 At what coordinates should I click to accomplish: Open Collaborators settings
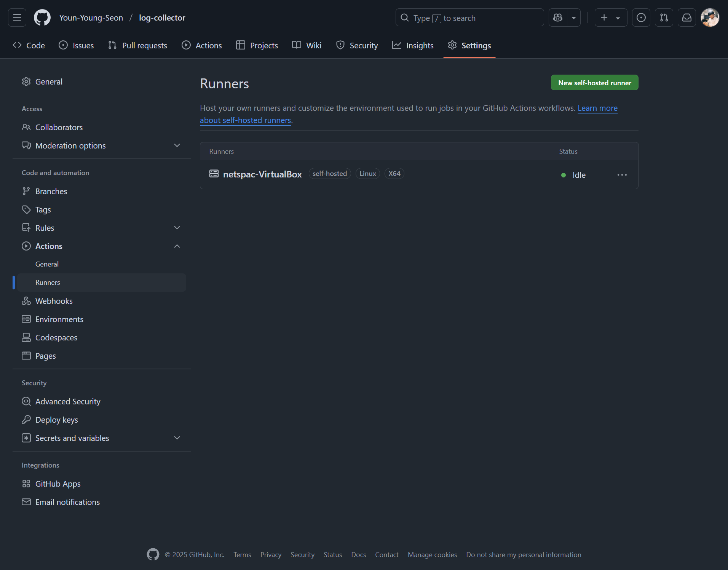click(102, 127)
